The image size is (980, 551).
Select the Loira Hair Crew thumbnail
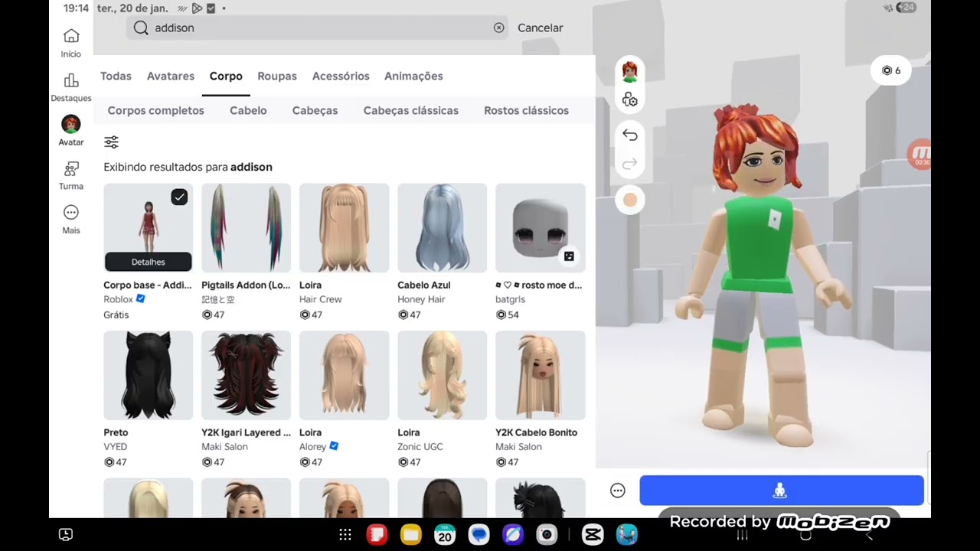[344, 228]
